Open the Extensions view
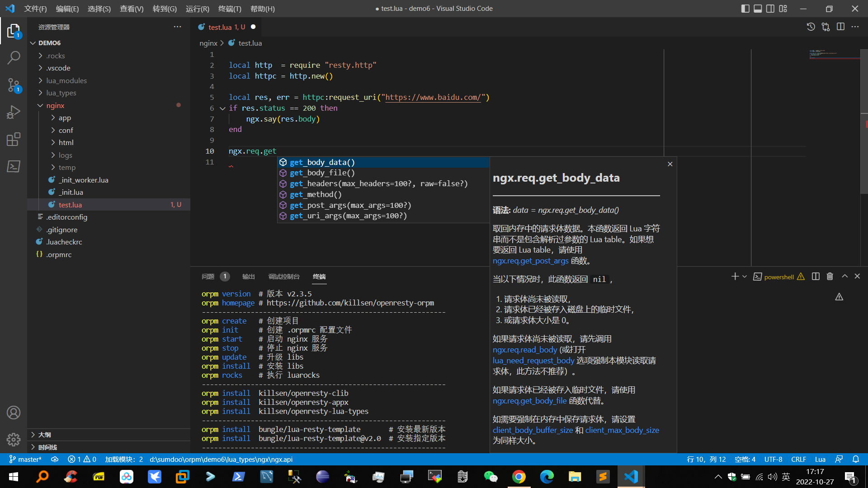 click(14, 139)
